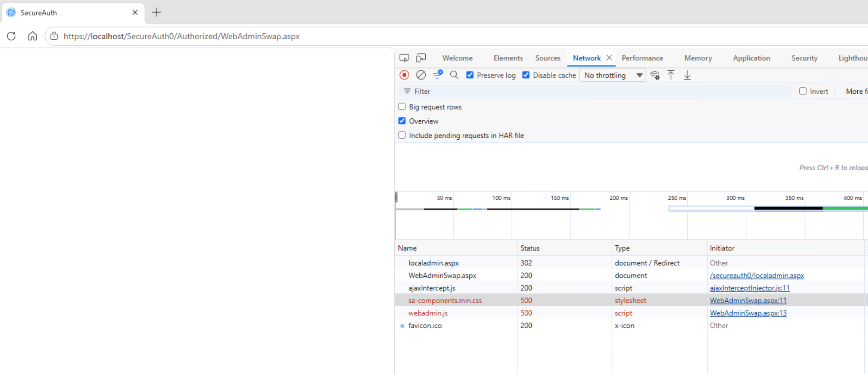The image size is (868, 374).
Task: Open /secureauth0/localadmin.aspx initiator link
Action: 757,275
